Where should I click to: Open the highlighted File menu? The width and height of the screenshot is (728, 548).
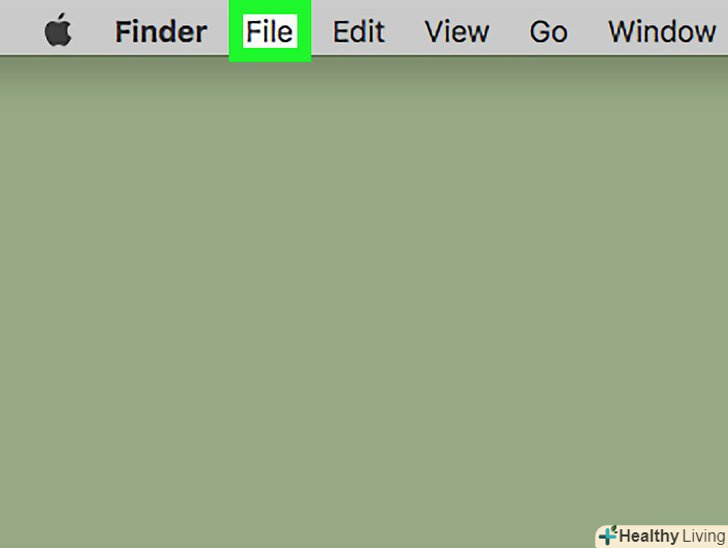click(270, 31)
